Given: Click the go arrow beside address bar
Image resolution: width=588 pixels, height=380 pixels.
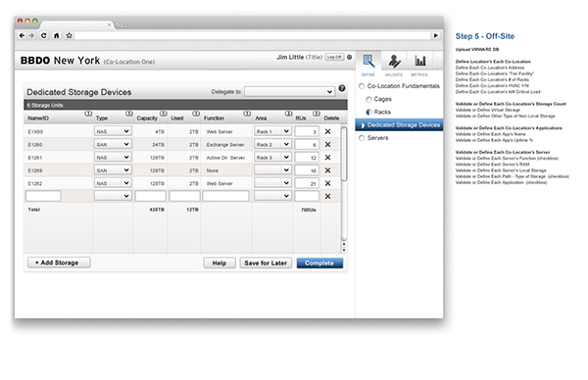Looking at the screenshot, I should (x=436, y=35).
